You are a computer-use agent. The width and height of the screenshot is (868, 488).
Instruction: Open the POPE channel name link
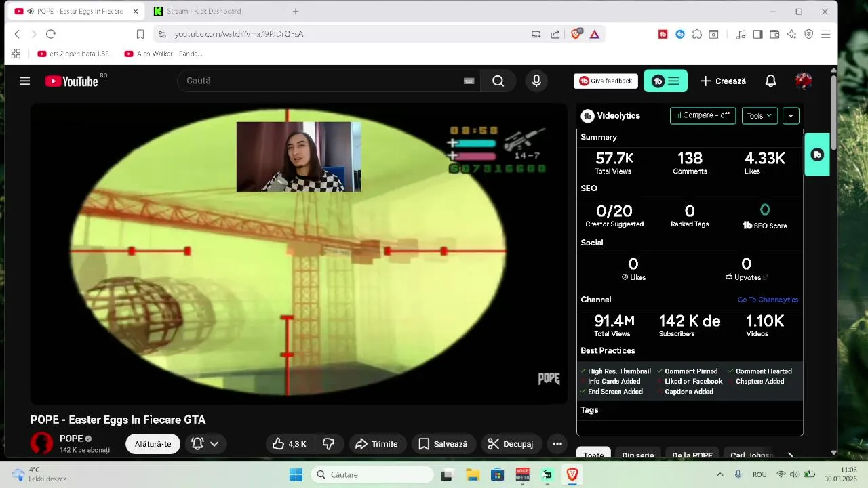(x=71, y=439)
